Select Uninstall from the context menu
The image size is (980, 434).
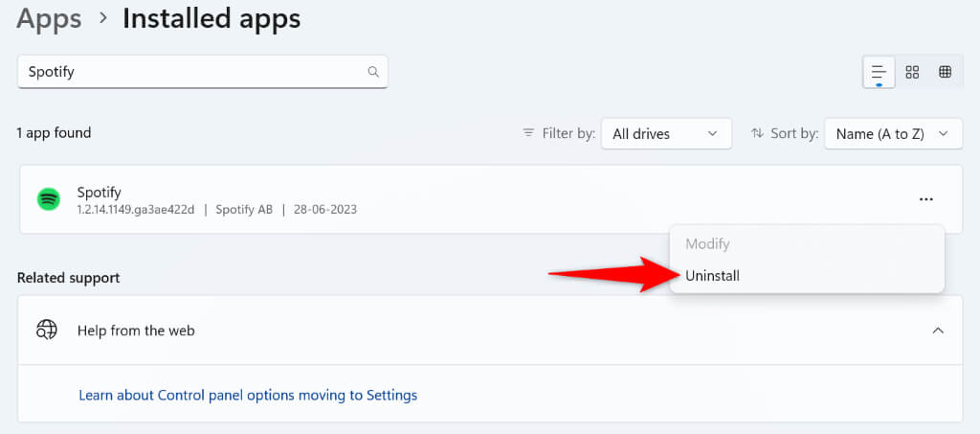coord(713,276)
